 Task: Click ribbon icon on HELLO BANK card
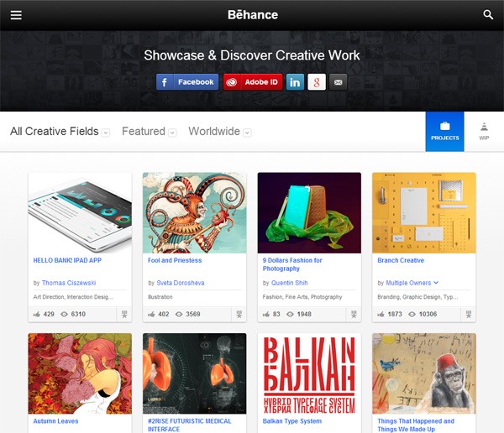click(124, 315)
